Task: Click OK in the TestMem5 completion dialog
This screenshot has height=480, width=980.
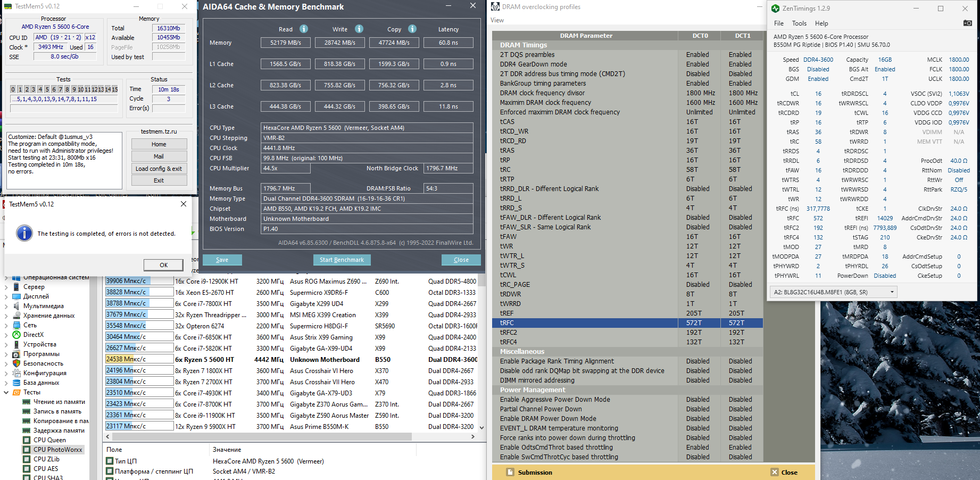Action: 163,265
